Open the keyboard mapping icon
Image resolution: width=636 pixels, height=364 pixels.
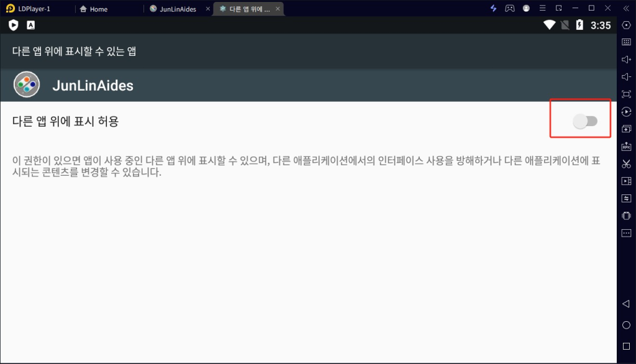626,42
